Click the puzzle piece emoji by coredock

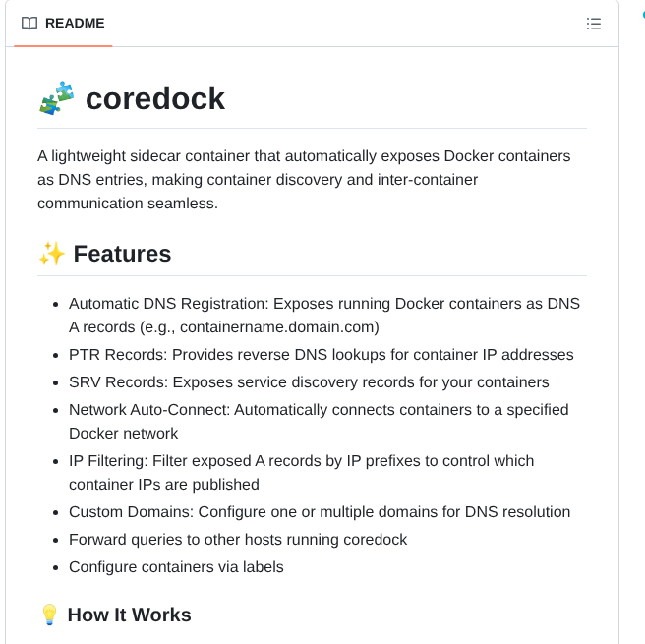57,98
